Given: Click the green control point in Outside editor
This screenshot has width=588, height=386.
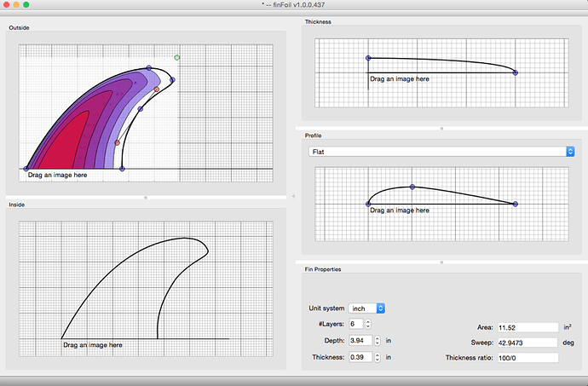Looking at the screenshot, I should [x=177, y=58].
